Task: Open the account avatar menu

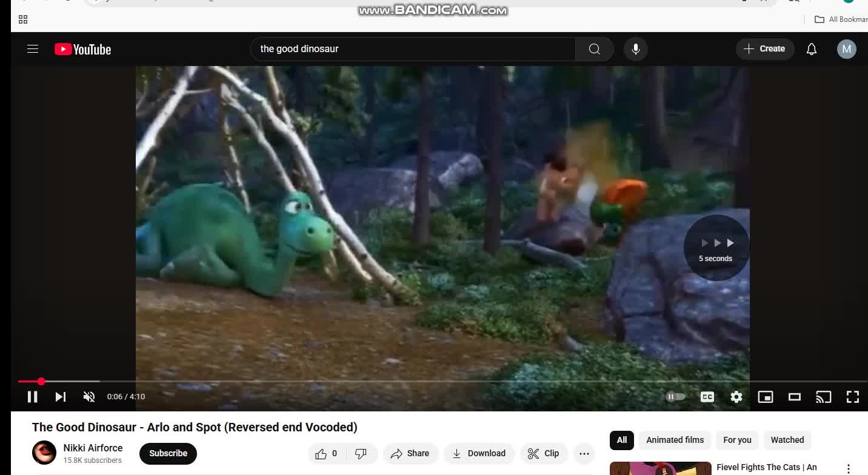Action: [x=846, y=49]
